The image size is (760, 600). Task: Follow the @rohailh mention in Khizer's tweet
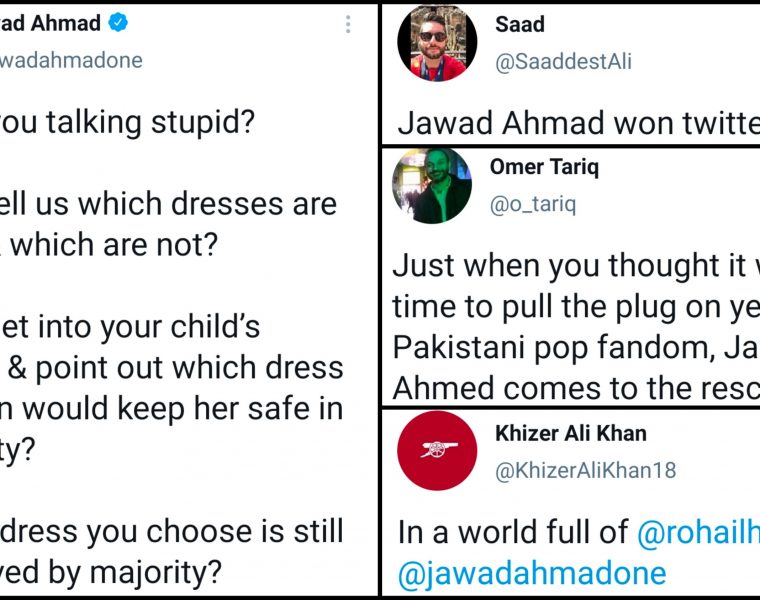697,533
